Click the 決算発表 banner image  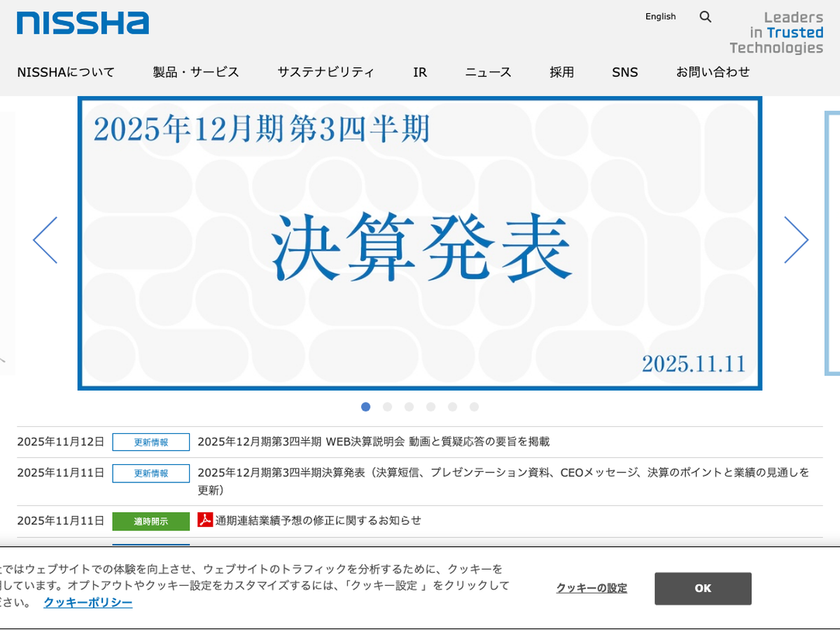coord(420,244)
